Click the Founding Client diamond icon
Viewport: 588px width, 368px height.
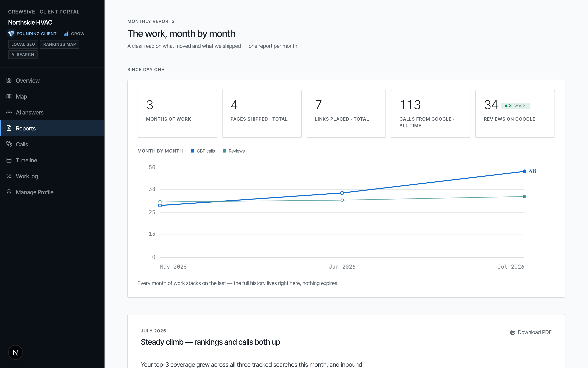tap(11, 34)
